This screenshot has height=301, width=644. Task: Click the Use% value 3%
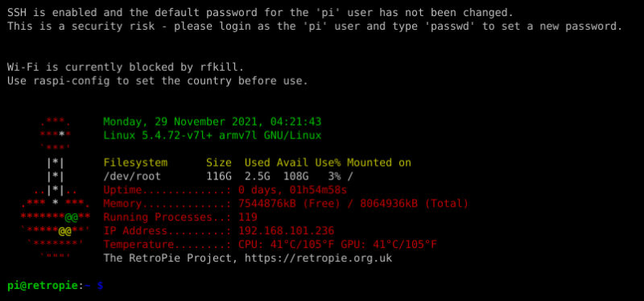point(334,176)
